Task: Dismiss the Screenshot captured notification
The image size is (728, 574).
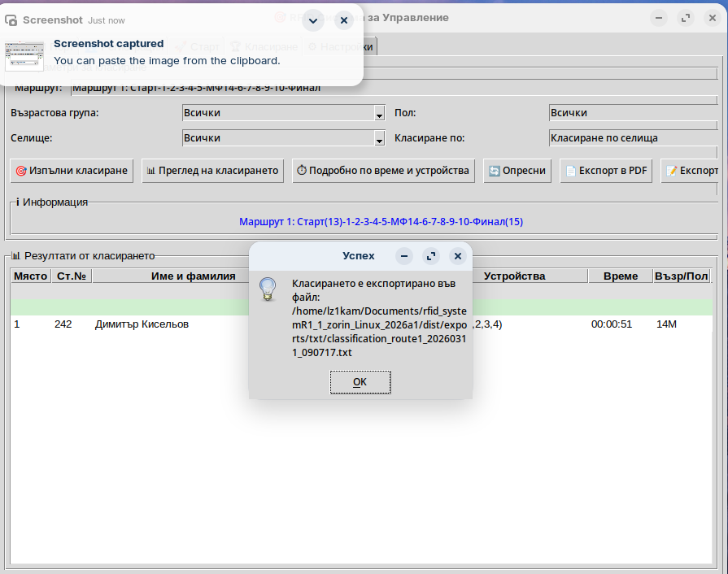Action: tap(344, 21)
